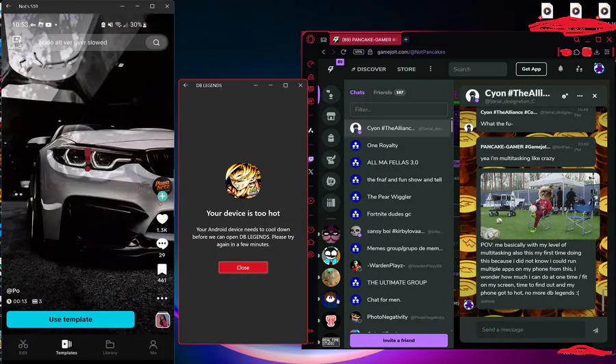The height and width of the screenshot is (364, 616).
Task: Open Fortnite dudes gc chat
Action: [x=397, y=214]
